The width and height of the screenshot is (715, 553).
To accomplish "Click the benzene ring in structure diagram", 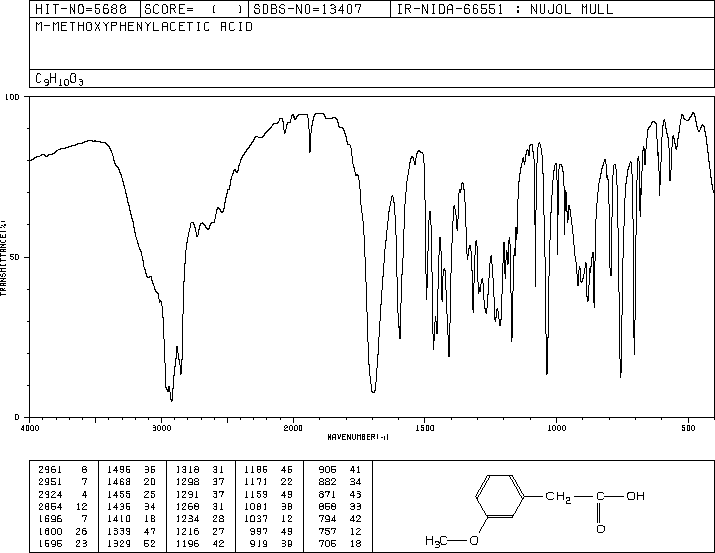I will coord(500,496).
